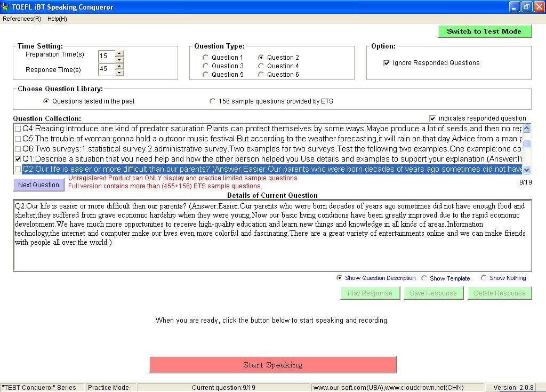The height and width of the screenshot is (392, 546).
Task: Open the Help(H) menu
Action: (x=57, y=19)
